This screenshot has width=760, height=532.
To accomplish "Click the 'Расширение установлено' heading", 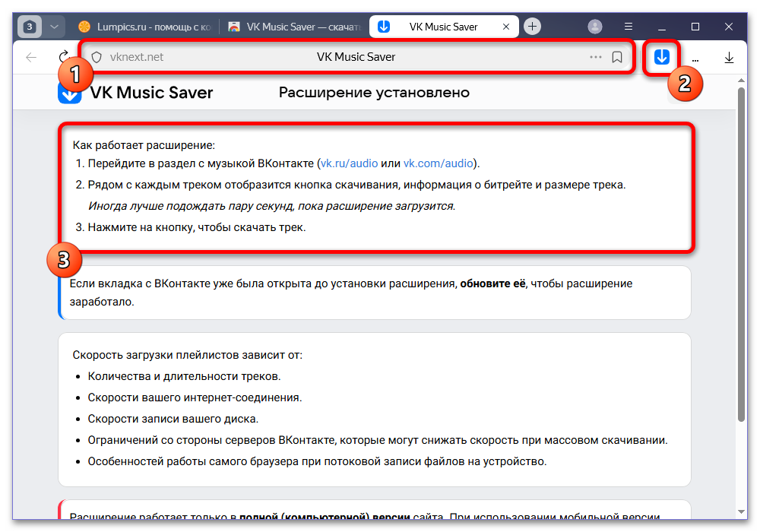I will 374,93.
